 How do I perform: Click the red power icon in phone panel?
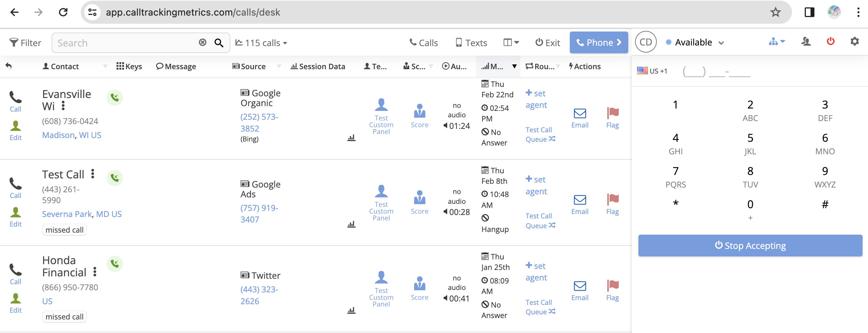pos(830,42)
